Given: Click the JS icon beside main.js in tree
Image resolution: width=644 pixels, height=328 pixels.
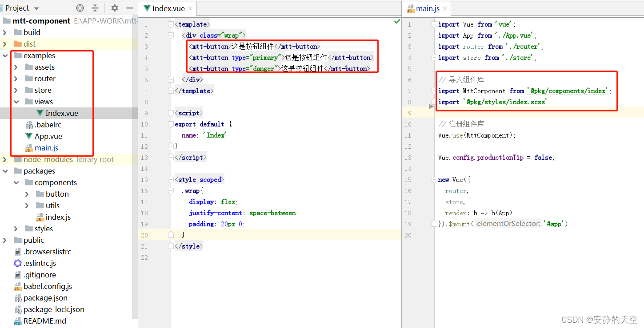Looking at the screenshot, I should pyautogui.click(x=29, y=148).
